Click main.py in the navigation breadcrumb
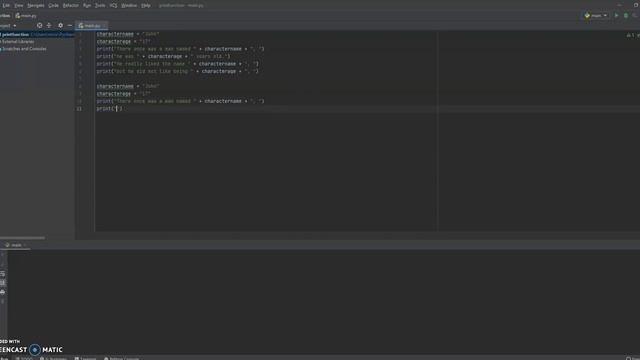640x360 pixels. tap(26, 16)
